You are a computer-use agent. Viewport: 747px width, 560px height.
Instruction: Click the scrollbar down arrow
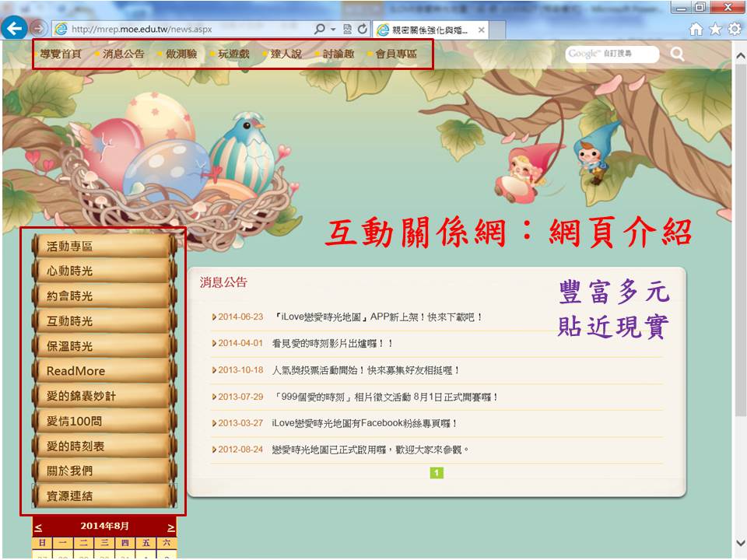click(x=739, y=543)
